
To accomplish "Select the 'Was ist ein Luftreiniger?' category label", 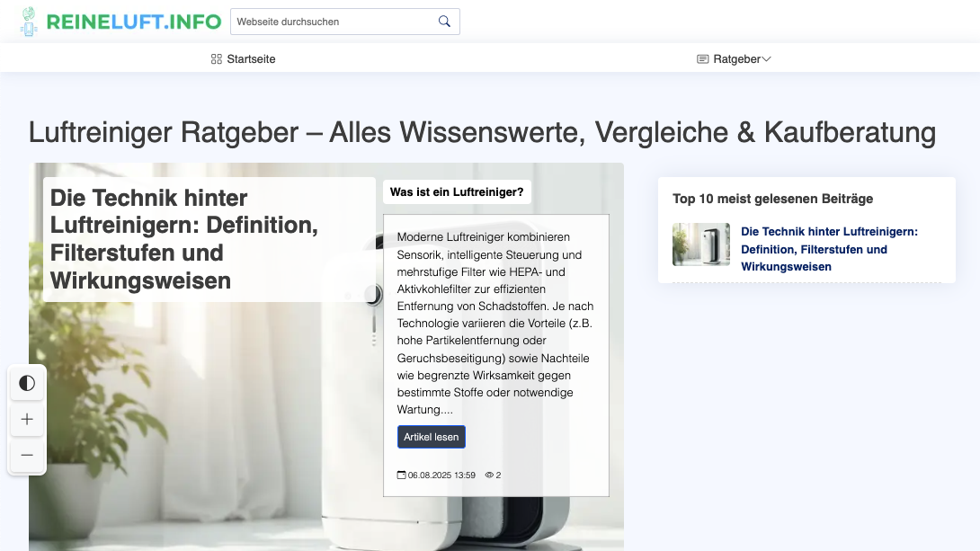I will (x=457, y=191).
